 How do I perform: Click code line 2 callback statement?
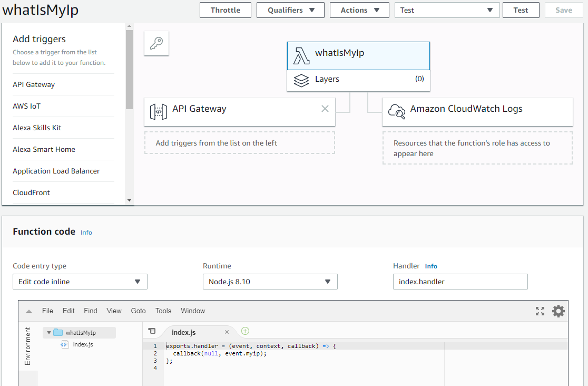click(x=220, y=353)
